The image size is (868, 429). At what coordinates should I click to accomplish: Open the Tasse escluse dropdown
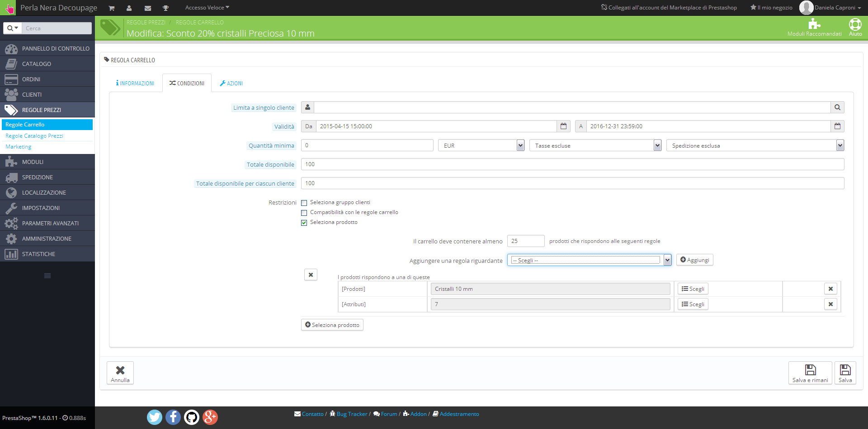pyautogui.click(x=595, y=145)
